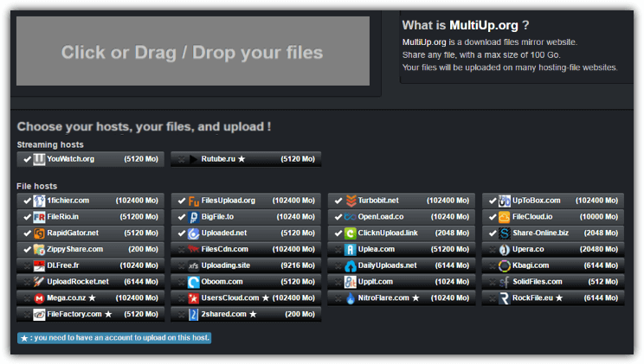
Task: Click the ClicknUpload.link green icon
Action: (351, 233)
